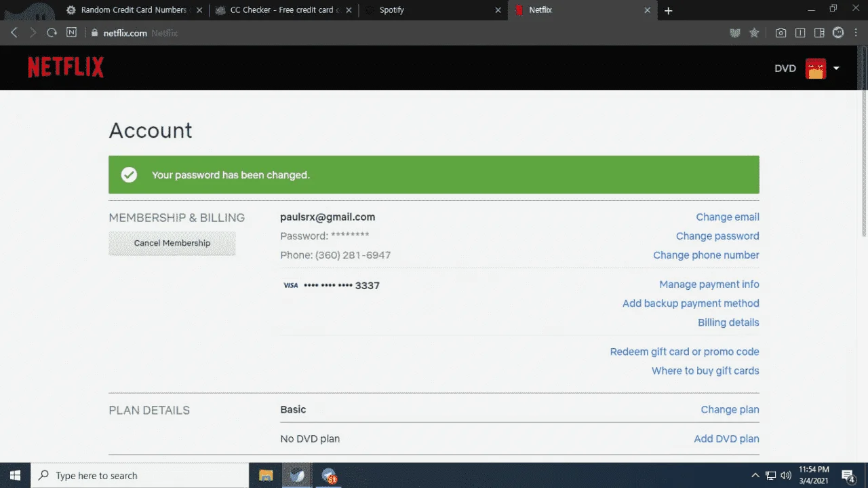Click the Basic plan label
The image size is (868, 488).
tap(293, 410)
